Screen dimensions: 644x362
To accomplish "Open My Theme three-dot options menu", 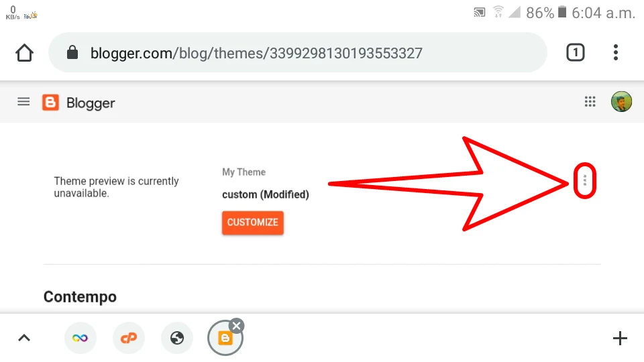I will point(585,180).
